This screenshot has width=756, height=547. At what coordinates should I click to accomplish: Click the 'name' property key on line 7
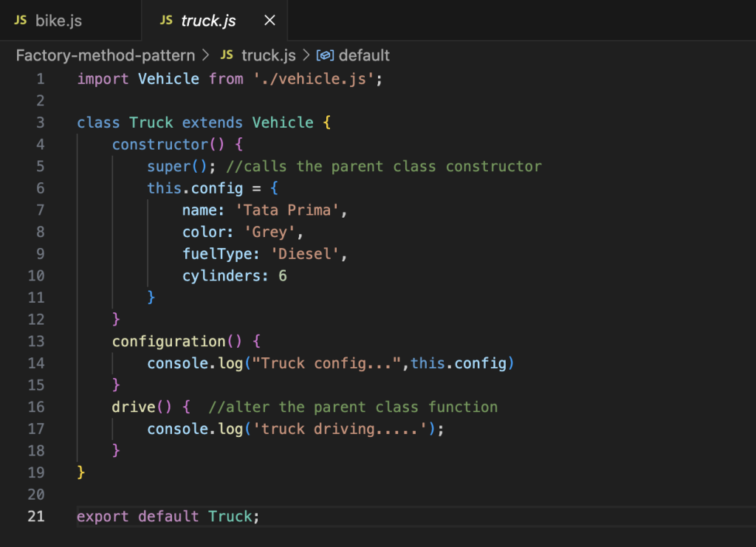pyautogui.click(x=199, y=210)
